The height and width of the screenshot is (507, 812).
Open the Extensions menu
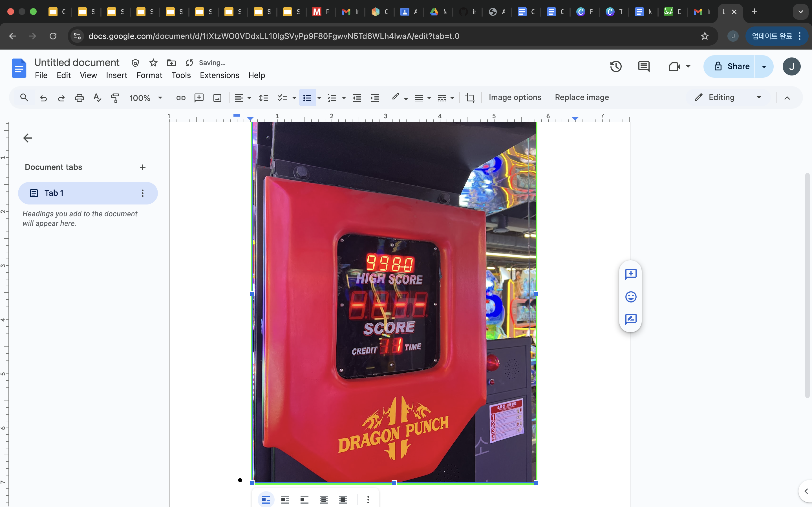tap(219, 75)
